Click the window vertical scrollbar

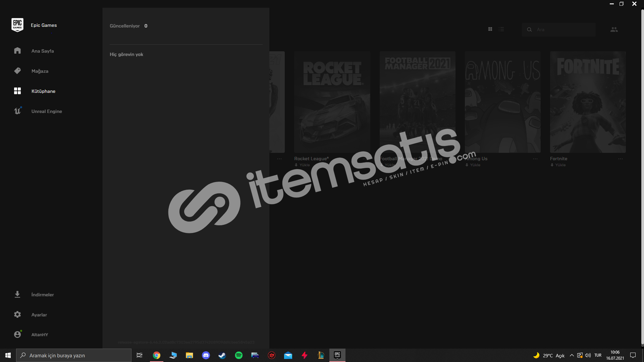[x=642, y=178]
